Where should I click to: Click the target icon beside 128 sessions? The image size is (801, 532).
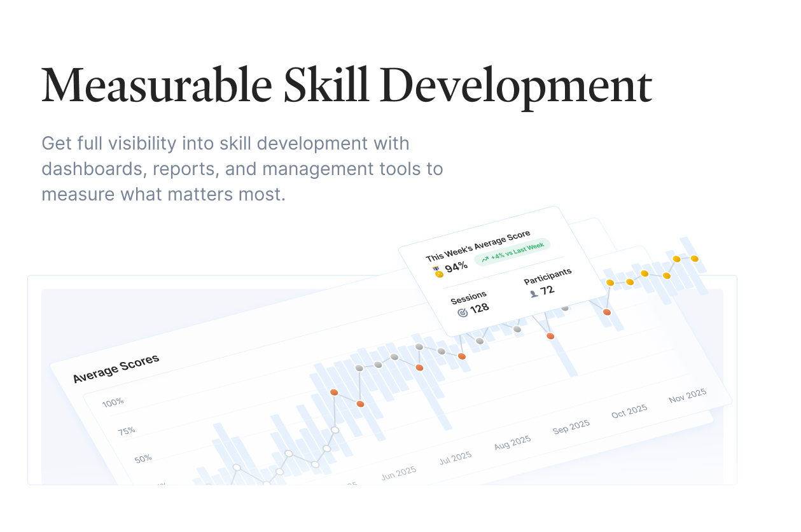point(463,312)
